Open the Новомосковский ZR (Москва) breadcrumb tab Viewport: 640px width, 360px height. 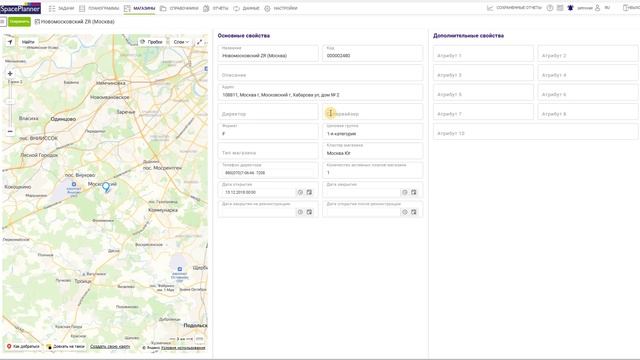75,22
